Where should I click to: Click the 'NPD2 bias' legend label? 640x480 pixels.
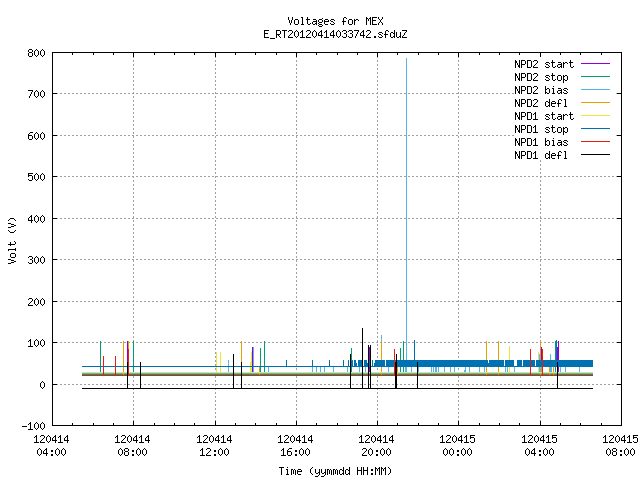tap(541, 90)
